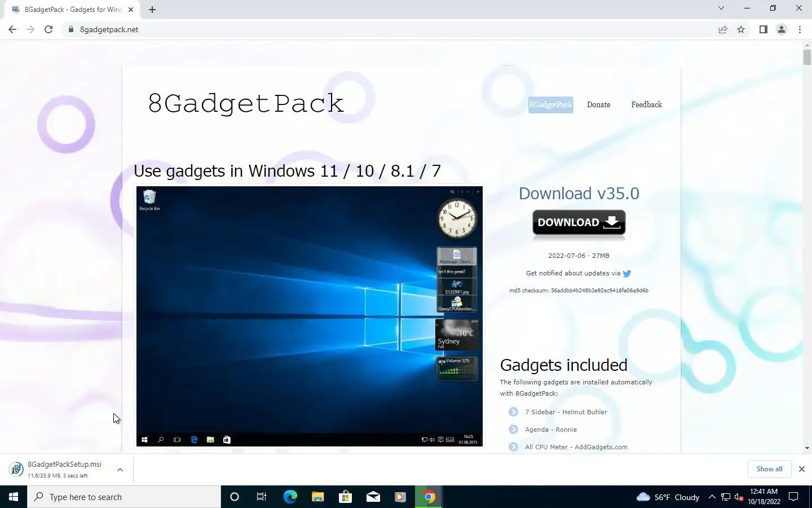Click the Twitter bird icon
This screenshot has height=508, width=812.
pyautogui.click(x=626, y=273)
